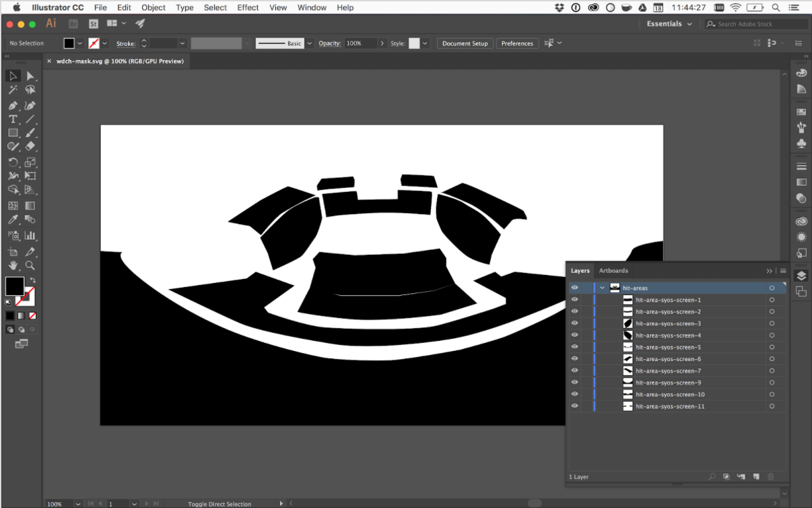This screenshot has width=812, height=508.
Task: Click the Opacity label link
Action: coord(330,43)
